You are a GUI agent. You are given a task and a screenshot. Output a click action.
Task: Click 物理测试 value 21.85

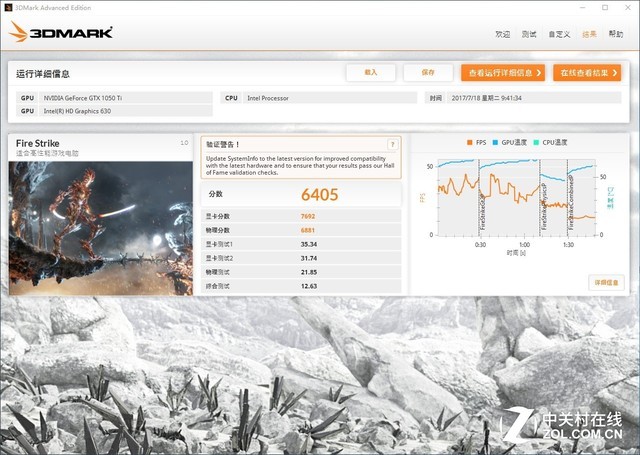309,272
